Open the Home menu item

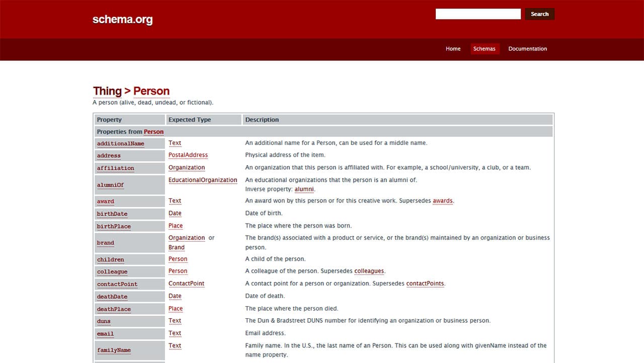(x=453, y=49)
